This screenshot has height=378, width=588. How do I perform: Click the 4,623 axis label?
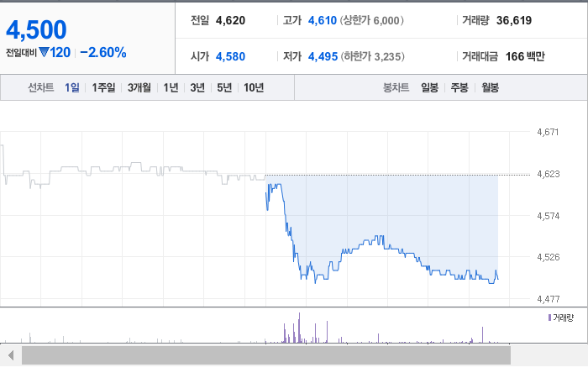coord(548,174)
